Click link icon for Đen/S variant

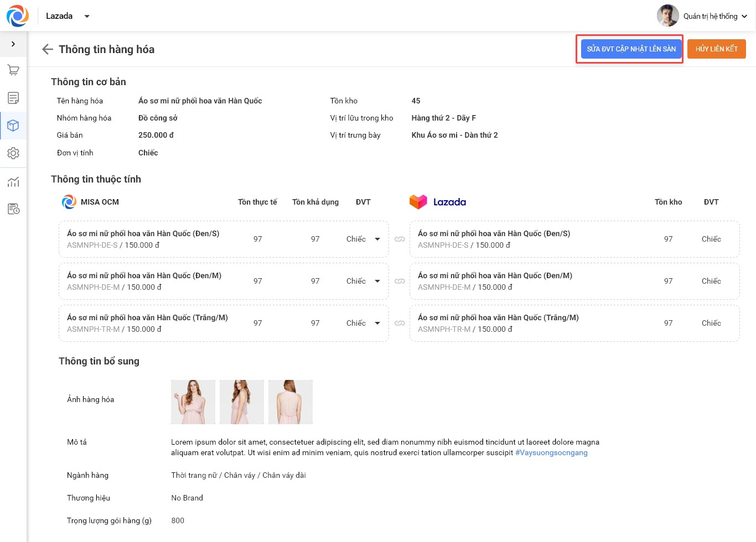(400, 239)
